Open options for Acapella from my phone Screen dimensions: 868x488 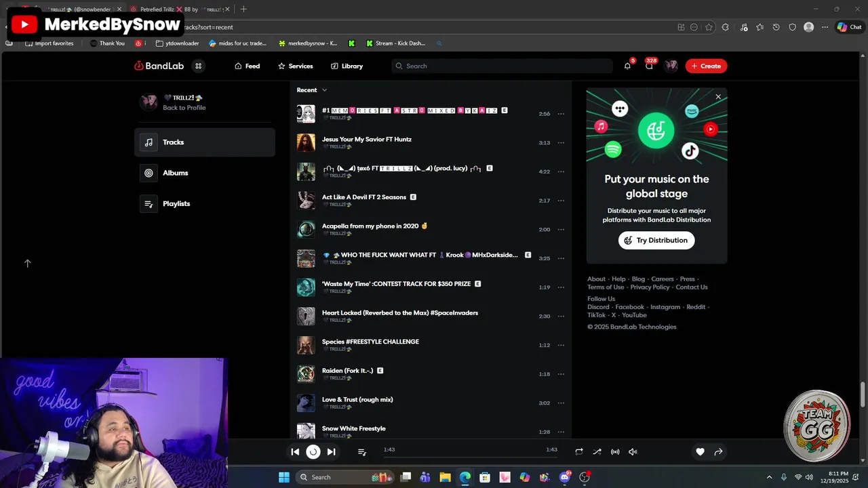tap(561, 230)
